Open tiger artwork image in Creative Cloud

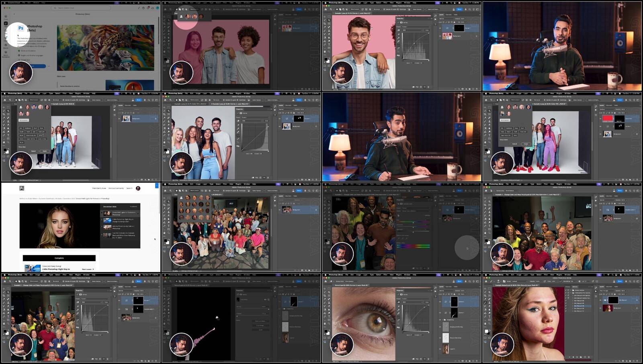point(105,48)
